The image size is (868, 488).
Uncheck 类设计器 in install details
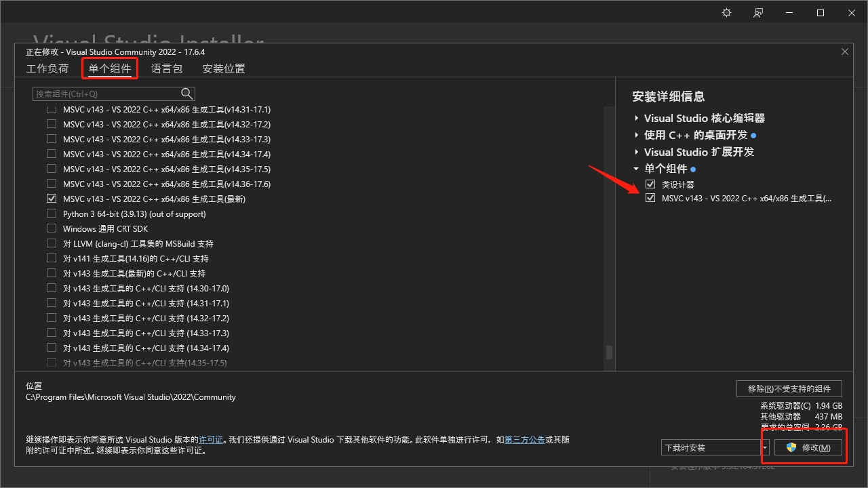tap(650, 184)
